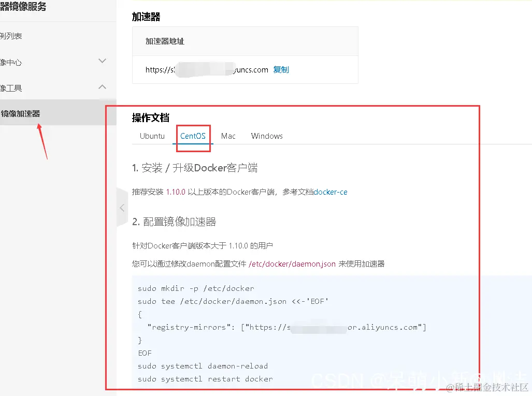Click the 操作文档 section heading
The height and width of the screenshot is (396, 532).
click(151, 118)
